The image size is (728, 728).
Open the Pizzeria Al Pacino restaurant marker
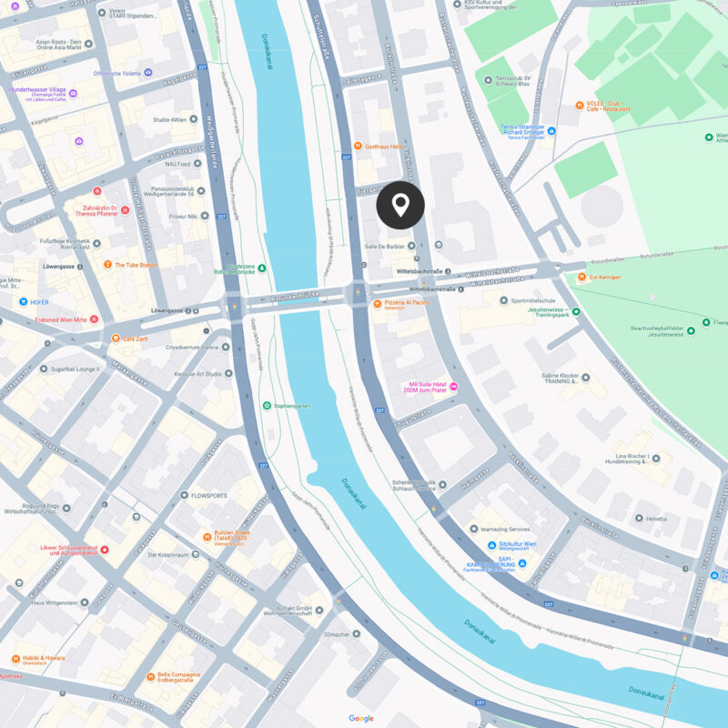(378, 304)
